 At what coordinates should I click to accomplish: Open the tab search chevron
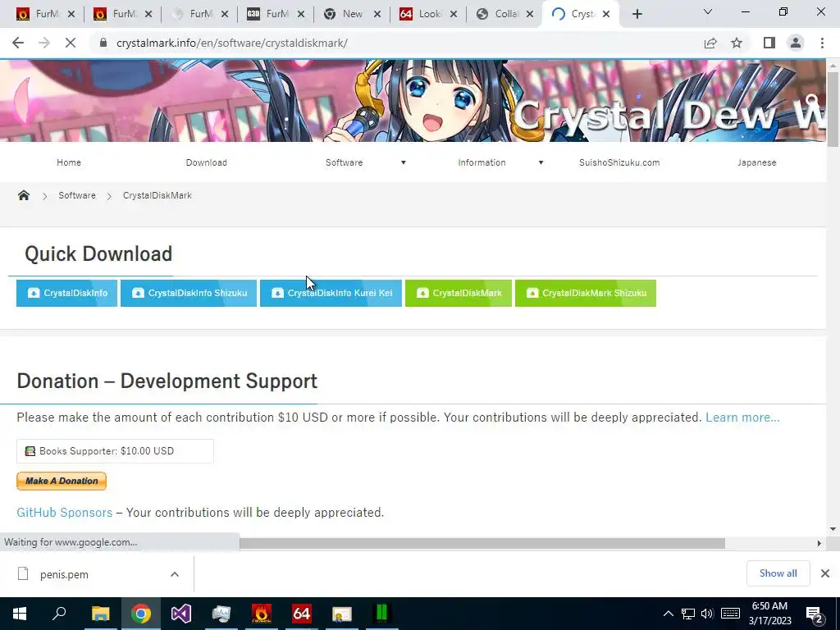(708, 11)
